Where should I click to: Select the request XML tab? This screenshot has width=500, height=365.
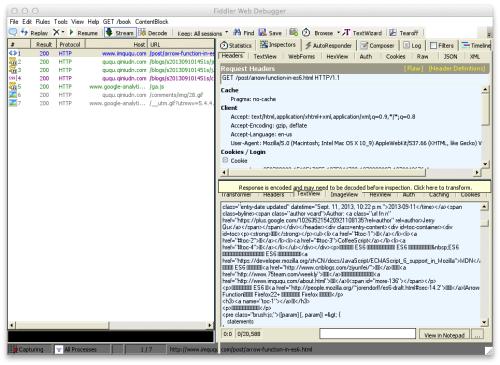(475, 57)
